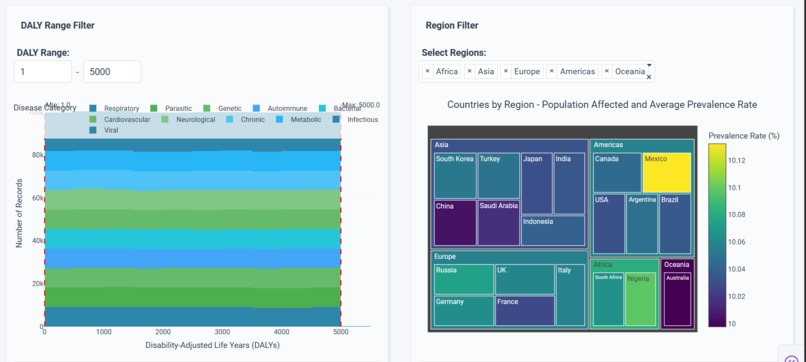Select the China treemap tile
Screen dimensions: 806x362
pyautogui.click(x=455, y=223)
